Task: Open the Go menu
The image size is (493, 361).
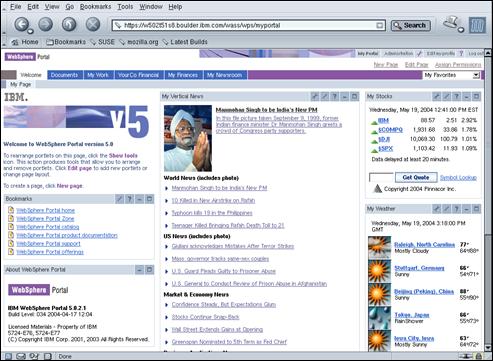Action: pyautogui.click(x=70, y=7)
